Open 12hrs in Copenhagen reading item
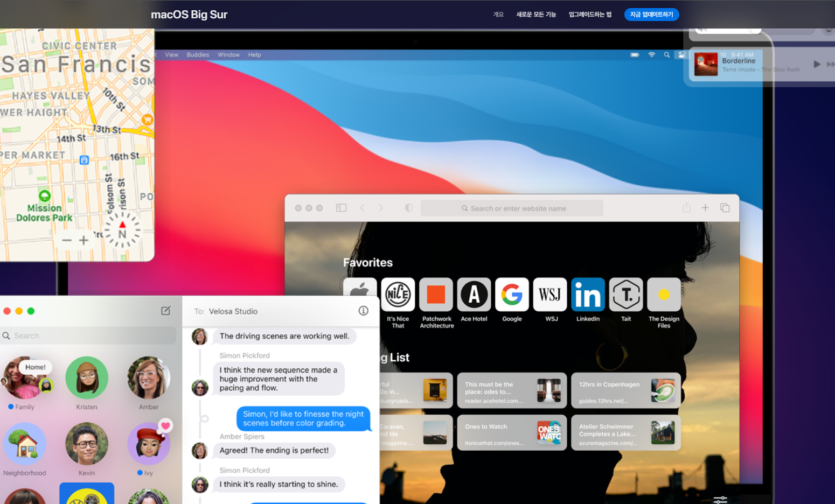835x504 pixels. [626, 390]
